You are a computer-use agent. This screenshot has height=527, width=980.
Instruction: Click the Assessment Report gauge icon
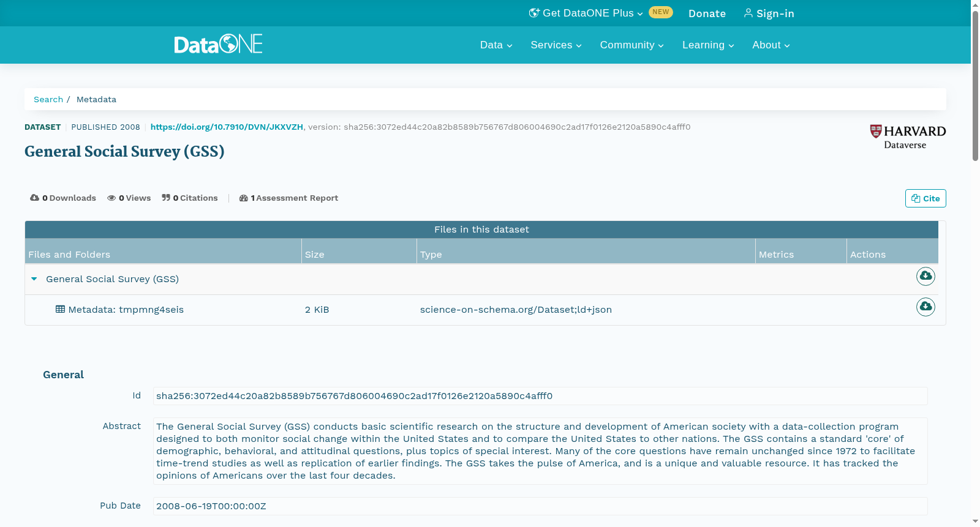tap(244, 198)
